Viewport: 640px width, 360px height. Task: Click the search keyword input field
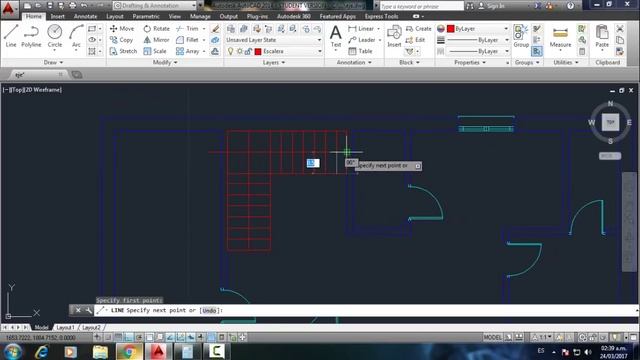[x=422, y=6]
